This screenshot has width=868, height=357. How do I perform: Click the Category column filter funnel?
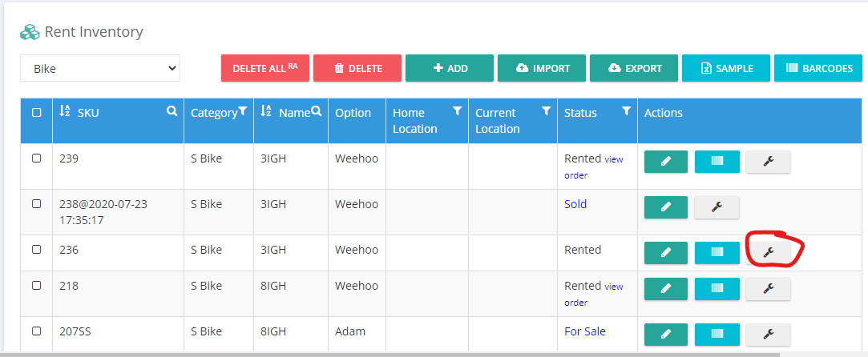click(243, 112)
